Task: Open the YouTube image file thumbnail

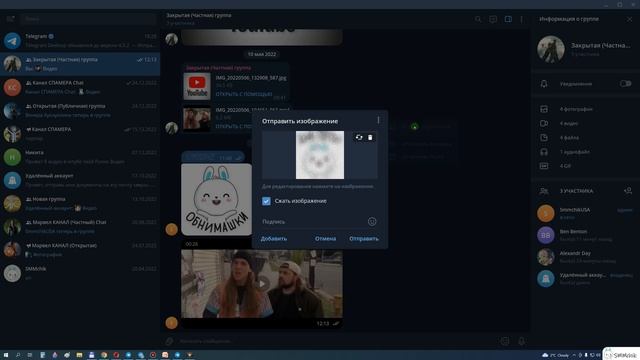Action: (x=197, y=86)
